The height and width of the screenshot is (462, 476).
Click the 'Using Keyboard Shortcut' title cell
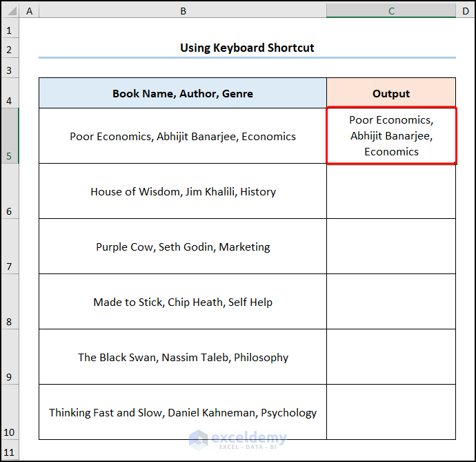click(x=247, y=48)
